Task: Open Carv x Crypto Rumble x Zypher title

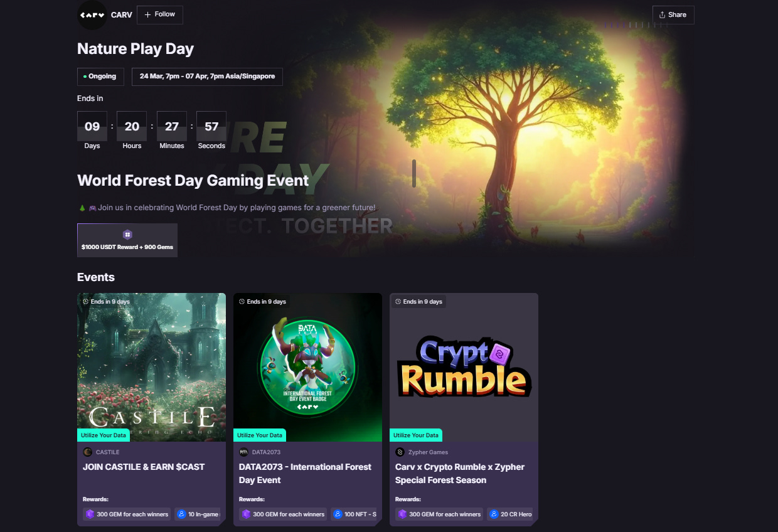Action: [x=460, y=474]
